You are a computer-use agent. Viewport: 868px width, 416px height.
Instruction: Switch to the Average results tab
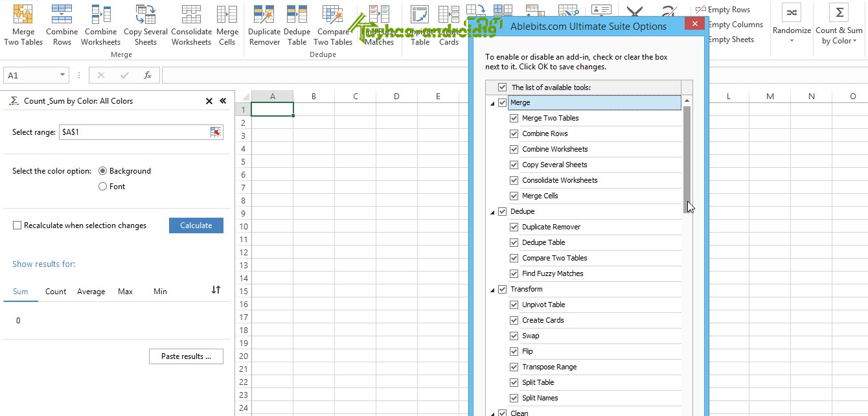pyautogui.click(x=91, y=292)
